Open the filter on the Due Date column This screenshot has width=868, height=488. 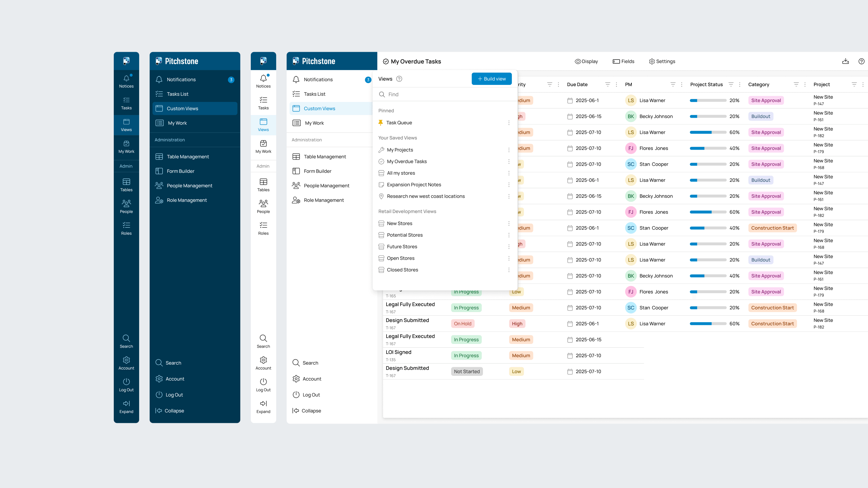coord(608,84)
